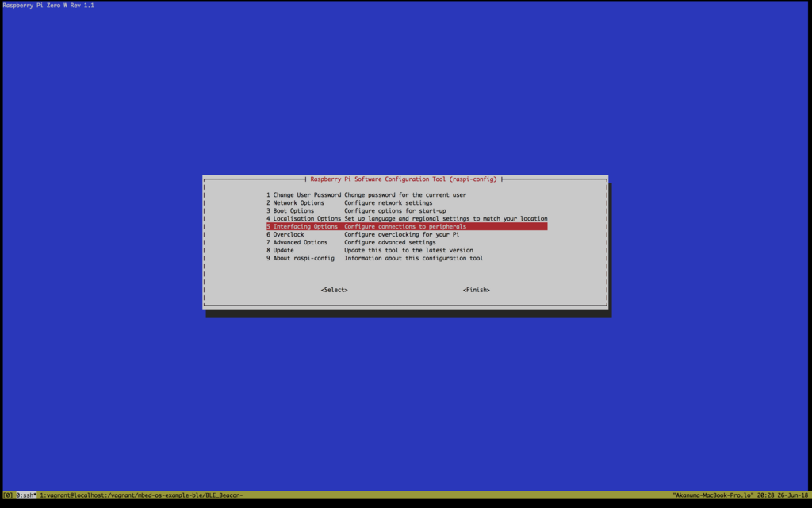This screenshot has width=812, height=508.
Task: Click the <Select> button
Action: pos(334,290)
